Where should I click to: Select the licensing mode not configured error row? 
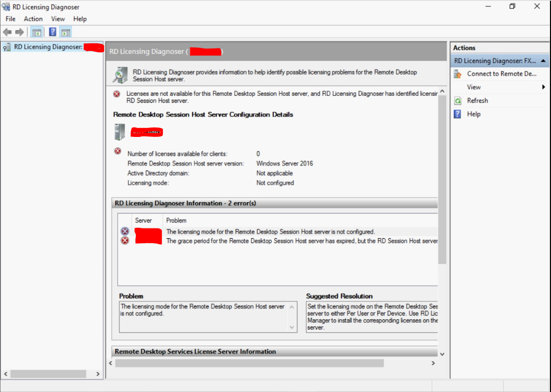click(270, 231)
